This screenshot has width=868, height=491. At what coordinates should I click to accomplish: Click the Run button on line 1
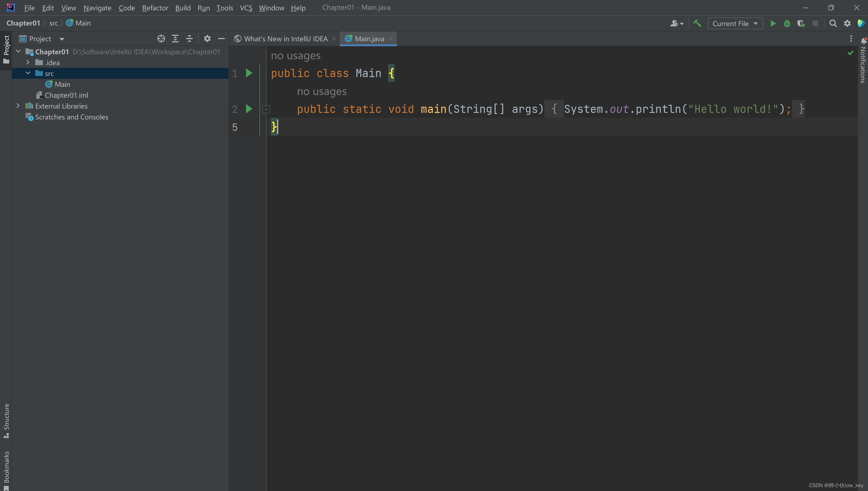249,73
